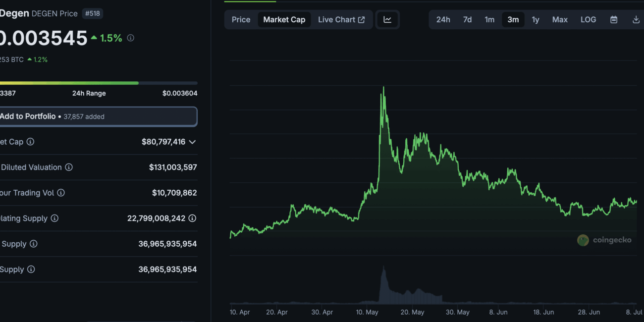Click the market cap peak in mid-May on the chart
Screen dimensions: 644x322
(x=383, y=88)
